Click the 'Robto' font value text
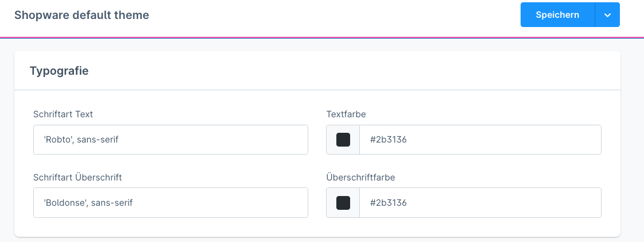644x242 pixels. pyautogui.click(x=81, y=140)
